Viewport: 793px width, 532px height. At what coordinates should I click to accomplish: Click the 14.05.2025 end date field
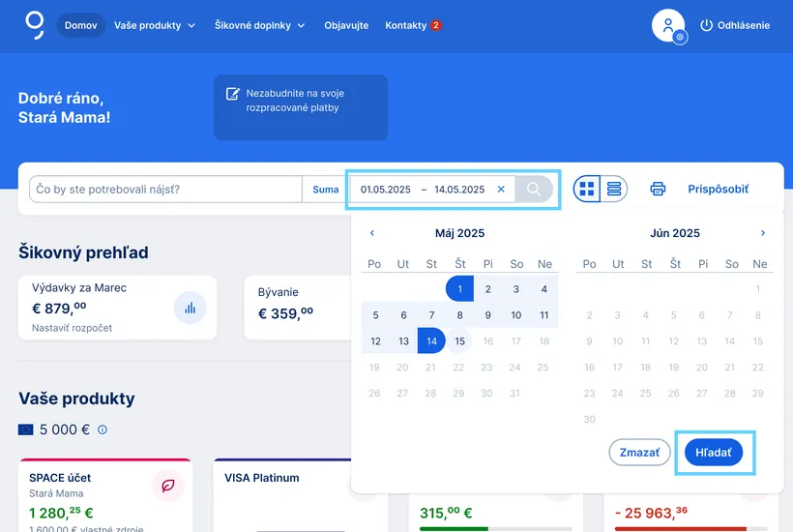[459, 190]
